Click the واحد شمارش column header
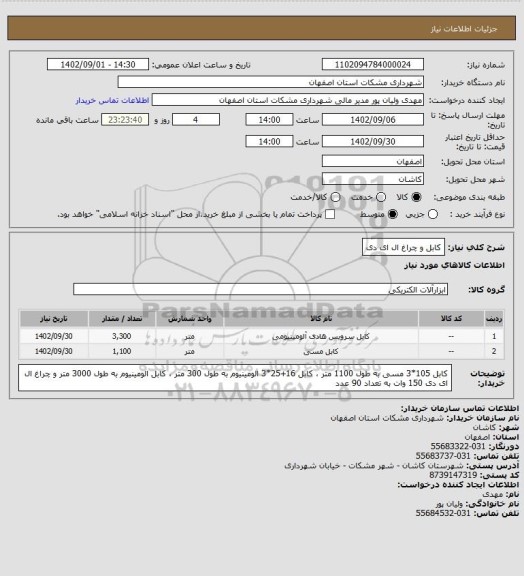Viewport: 524px width, 576px height. [190, 319]
